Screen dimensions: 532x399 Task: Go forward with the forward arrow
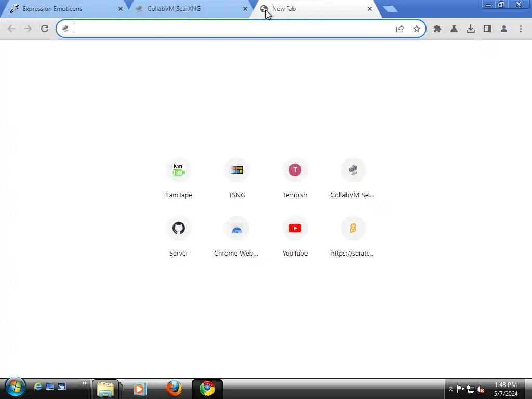click(x=28, y=29)
